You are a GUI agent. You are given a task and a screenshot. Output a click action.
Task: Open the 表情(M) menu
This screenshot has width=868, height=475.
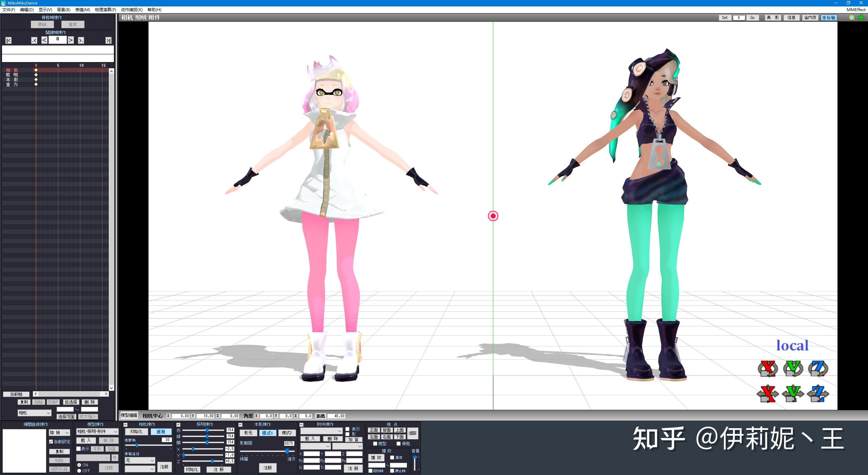click(x=83, y=9)
